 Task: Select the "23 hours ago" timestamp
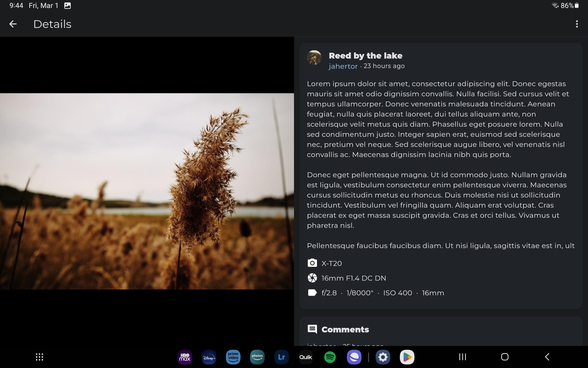[384, 66]
